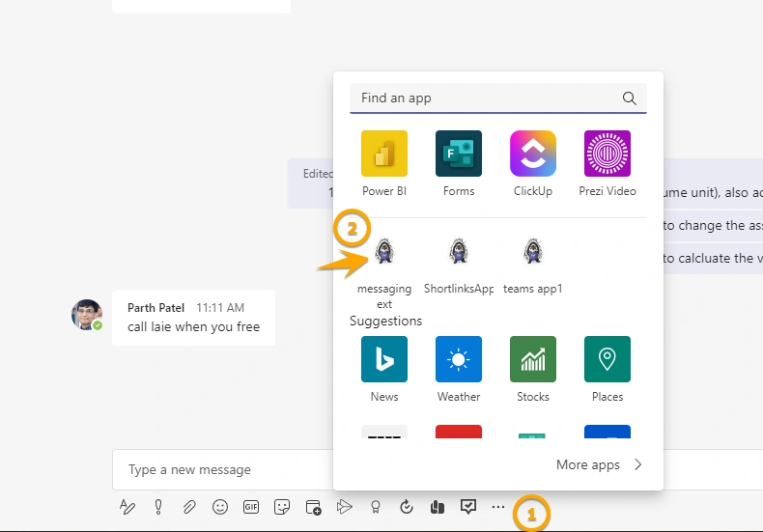Viewport: 763px width, 532px height.
Task: Select message 'call laie when you free'
Action: pos(194,326)
